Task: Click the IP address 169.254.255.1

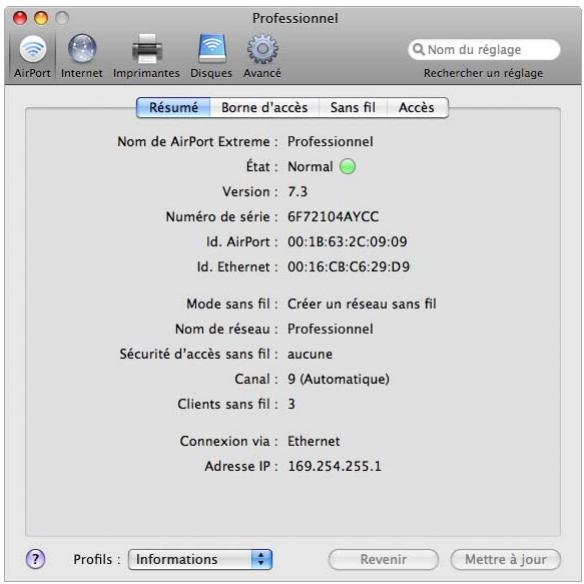Action: click(x=335, y=466)
